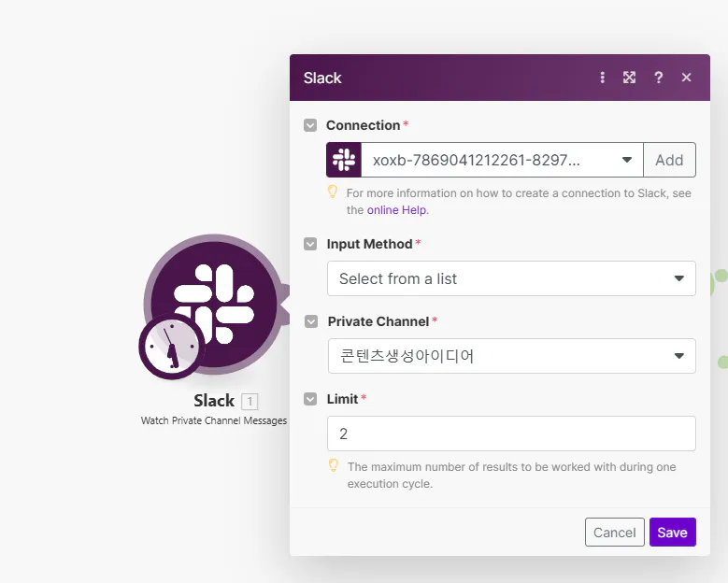Click the 'Private Channel' field label
The width and height of the screenshot is (728, 583).
click(x=378, y=321)
